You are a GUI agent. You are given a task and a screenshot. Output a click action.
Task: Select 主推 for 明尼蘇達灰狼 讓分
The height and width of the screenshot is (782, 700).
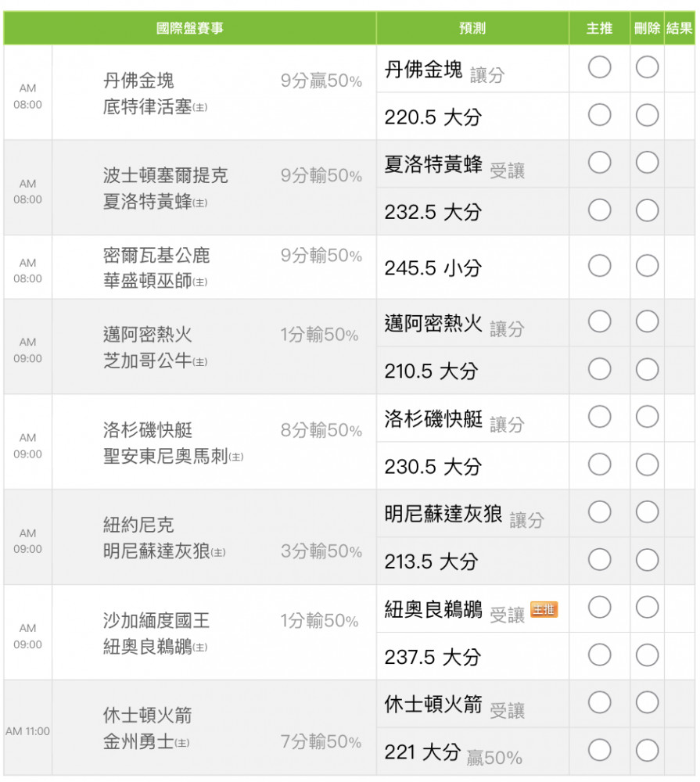coord(599,512)
